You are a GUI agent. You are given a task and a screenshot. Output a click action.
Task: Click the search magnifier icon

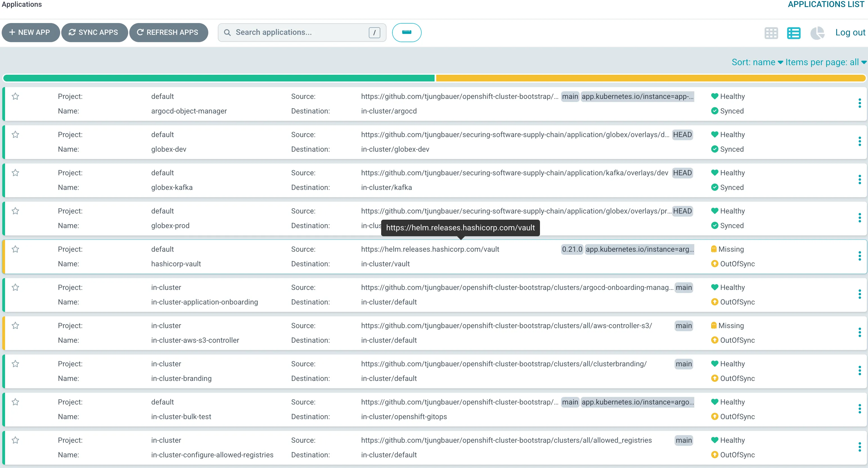click(227, 32)
